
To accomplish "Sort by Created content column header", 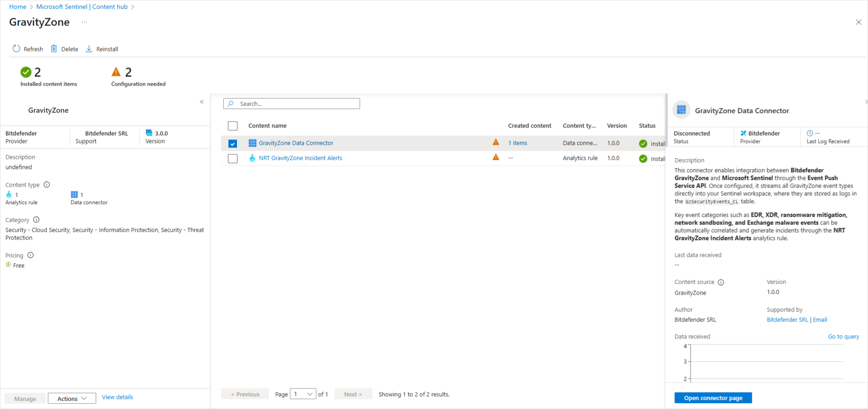I will point(530,126).
